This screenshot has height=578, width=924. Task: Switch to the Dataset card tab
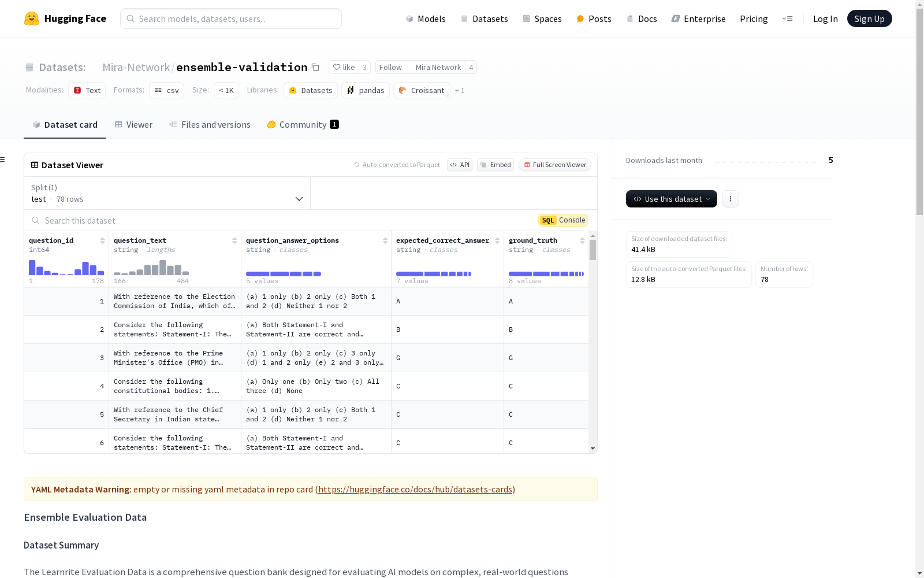[x=65, y=125]
